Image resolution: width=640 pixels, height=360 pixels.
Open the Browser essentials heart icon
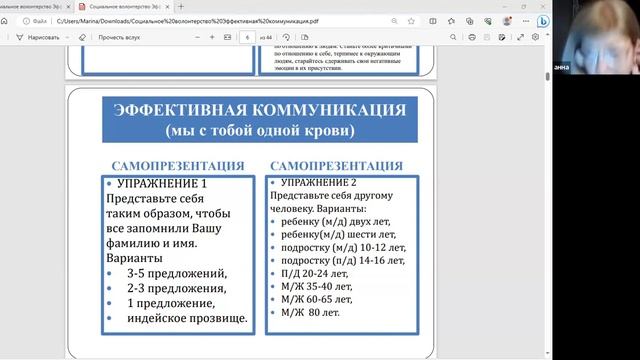pyautogui.click(x=488, y=21)
